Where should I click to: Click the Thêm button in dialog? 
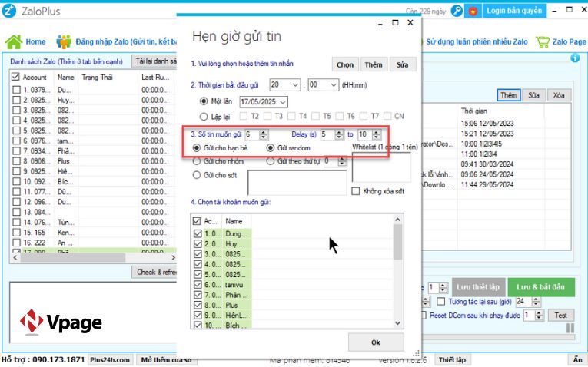(374, 64)
